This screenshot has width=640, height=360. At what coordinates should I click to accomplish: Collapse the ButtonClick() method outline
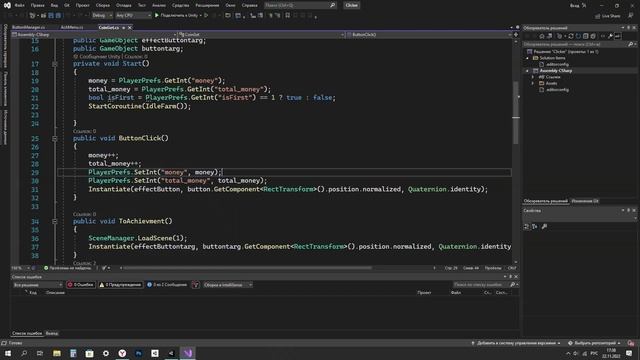55,139
